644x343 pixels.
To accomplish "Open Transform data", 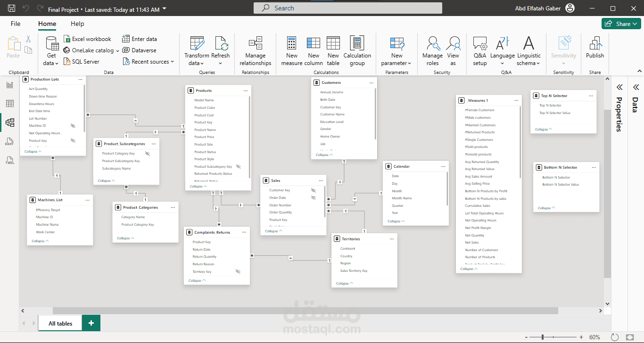I will (197, 51).
